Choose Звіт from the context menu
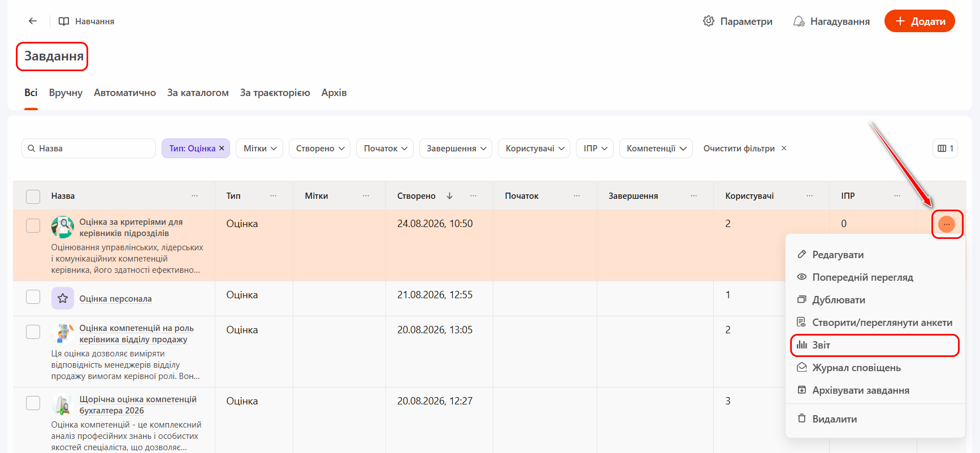The image size is (980, 453). coord(874,345)
